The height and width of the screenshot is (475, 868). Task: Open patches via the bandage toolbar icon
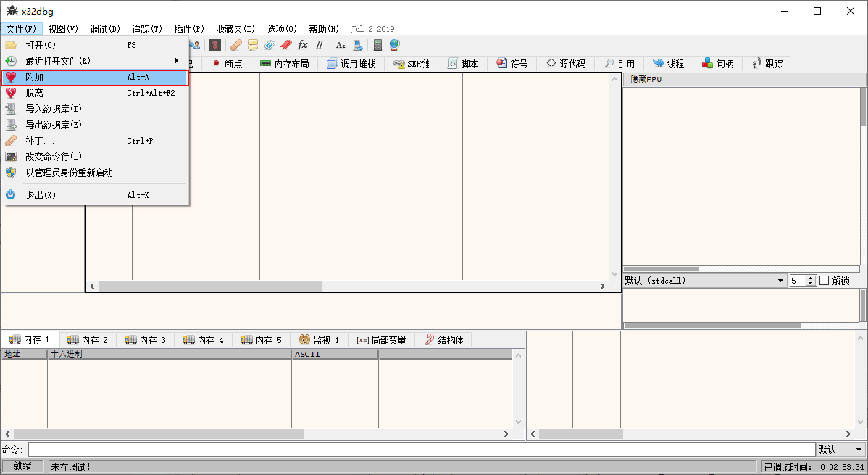(236, 45)
